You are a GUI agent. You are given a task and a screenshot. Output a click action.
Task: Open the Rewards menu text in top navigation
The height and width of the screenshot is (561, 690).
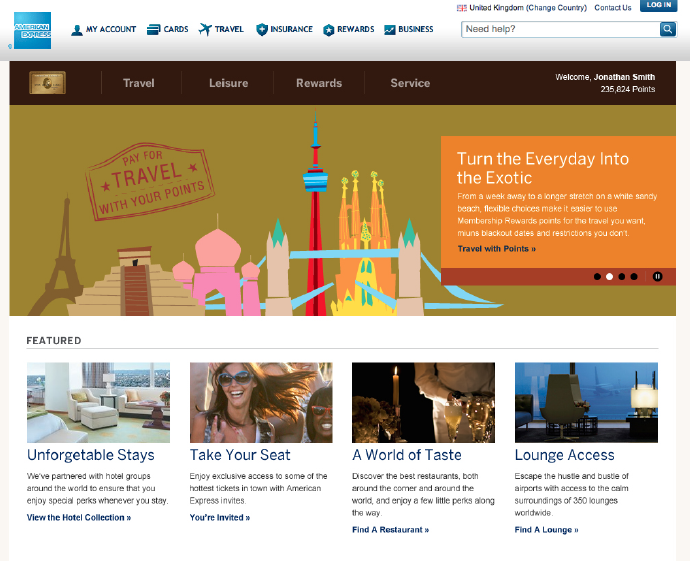tap(356, 29)
